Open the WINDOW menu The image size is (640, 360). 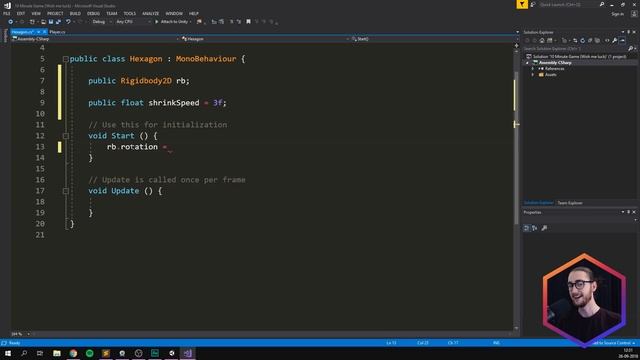click(174, 13)
